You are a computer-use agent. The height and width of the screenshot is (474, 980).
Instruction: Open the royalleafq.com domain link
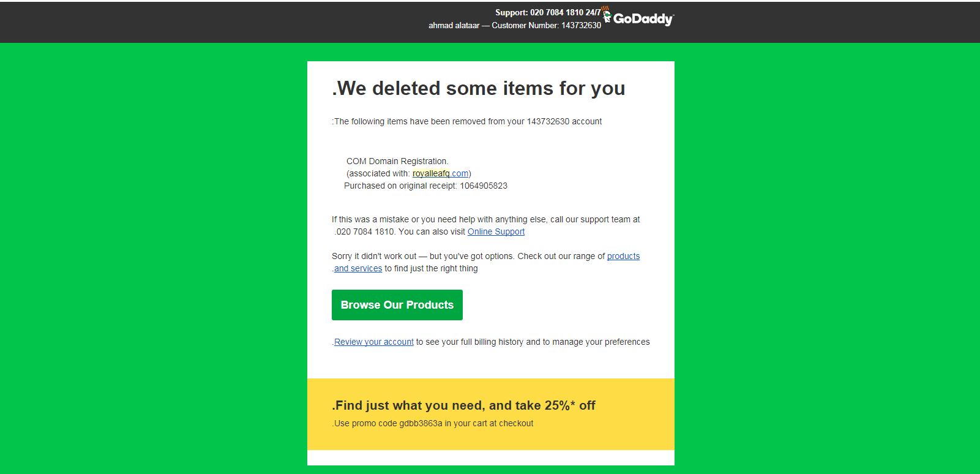pyautogui.click(x=441, y=173)
